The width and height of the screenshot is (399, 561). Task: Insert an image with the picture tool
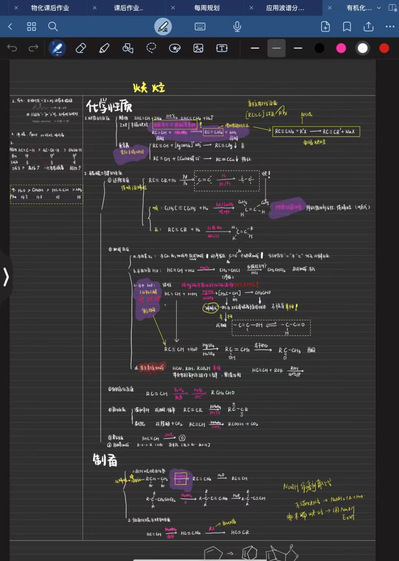point(198,48)
